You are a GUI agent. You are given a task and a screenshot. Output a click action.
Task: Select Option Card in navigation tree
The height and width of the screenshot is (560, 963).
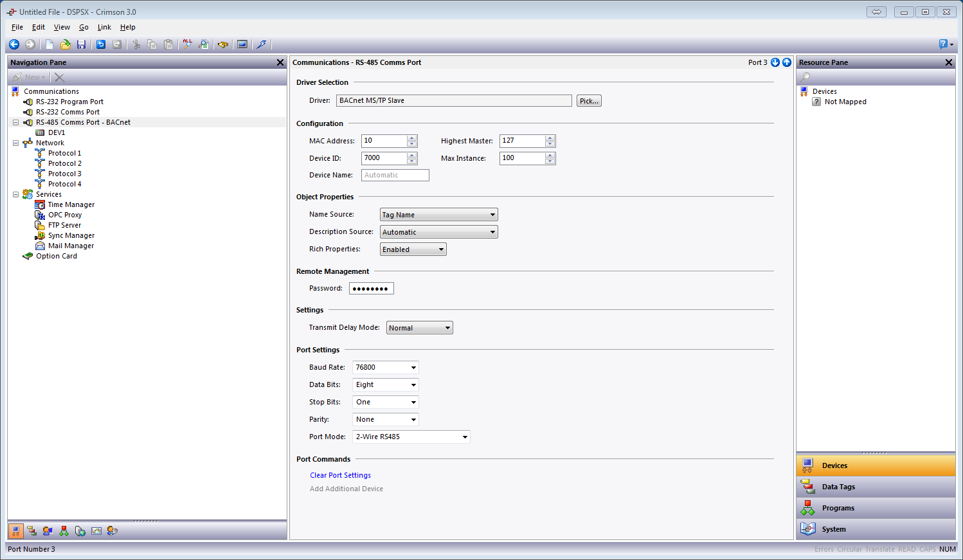(57, 256)
